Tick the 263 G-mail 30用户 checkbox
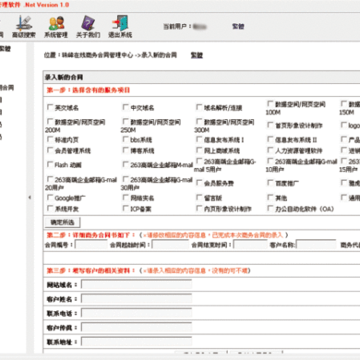 click(126, 179)
